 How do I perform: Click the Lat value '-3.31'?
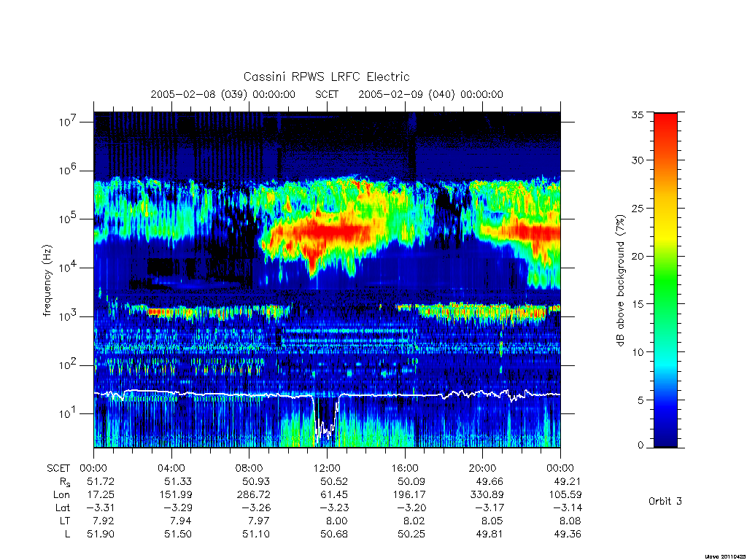point(101,507)
